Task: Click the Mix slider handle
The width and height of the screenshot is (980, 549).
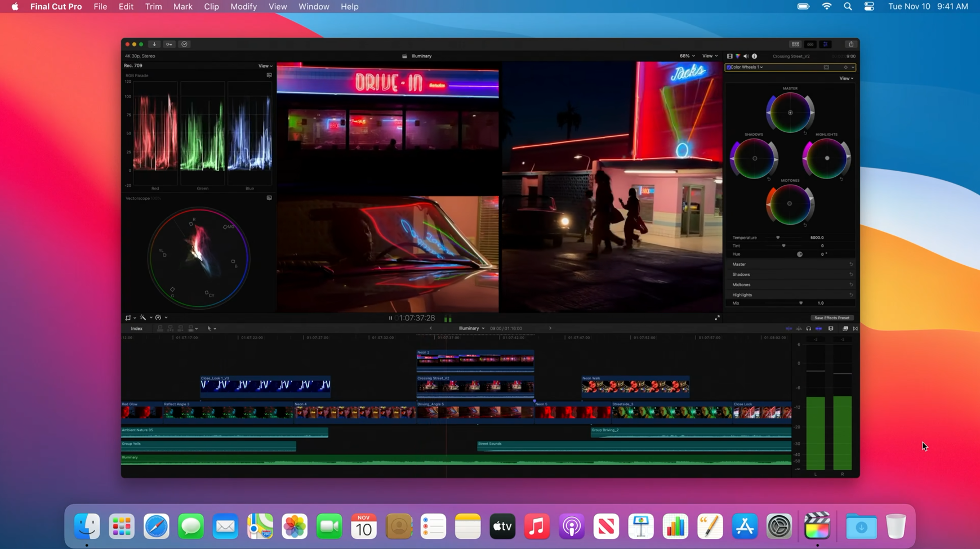Action: pos(801,303)
